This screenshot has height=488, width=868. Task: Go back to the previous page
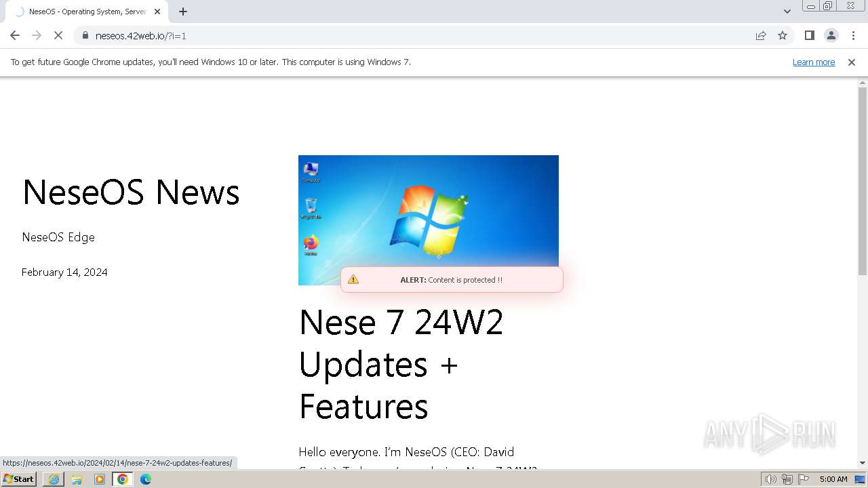coord(15,35)
